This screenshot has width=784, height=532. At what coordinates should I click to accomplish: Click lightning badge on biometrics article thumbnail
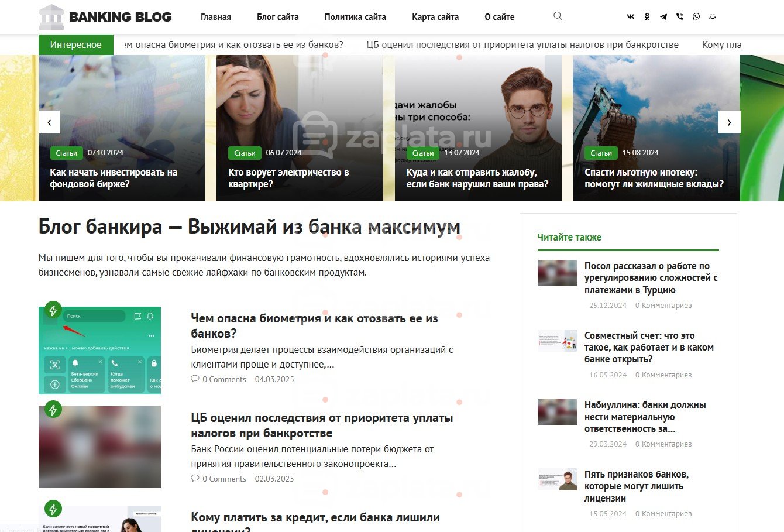53,310
